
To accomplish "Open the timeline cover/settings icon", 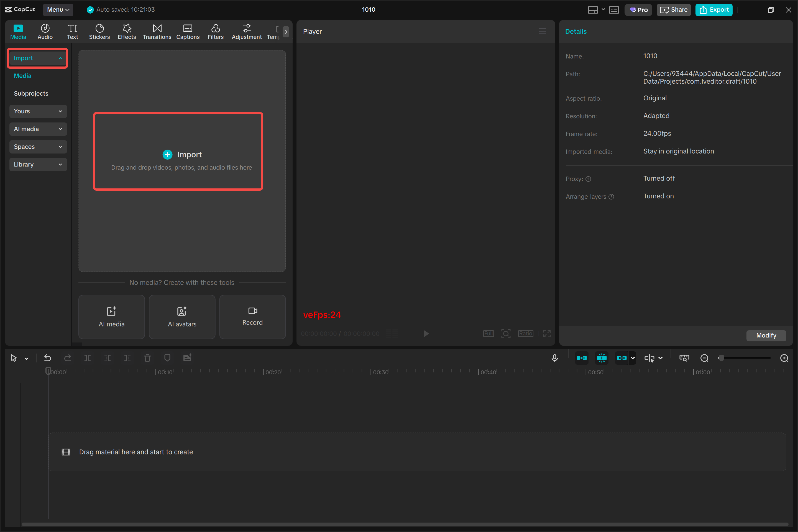I will coord(684,358).
